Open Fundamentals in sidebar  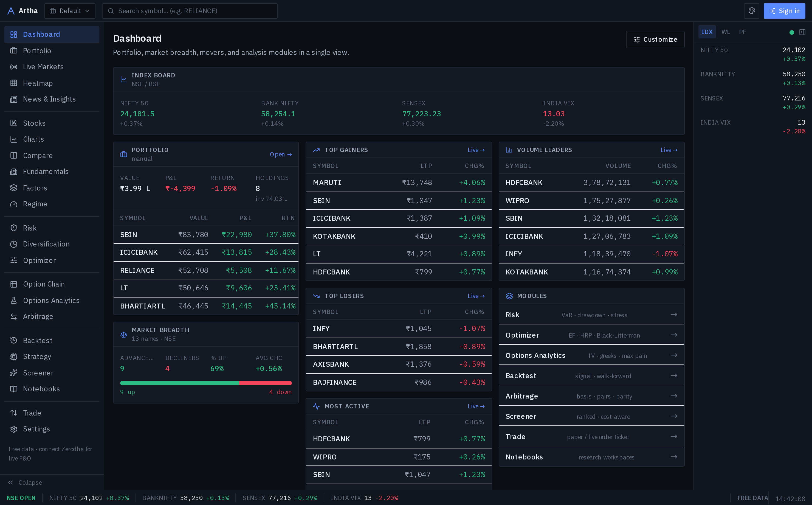tap(52, 172)
